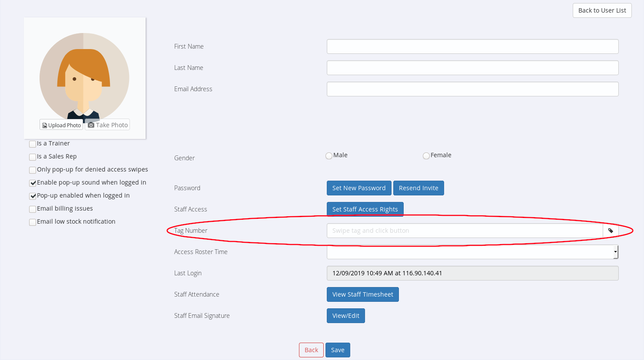This screenshot has width=644, height=360.
Task: Disable pop-up sound when logged in
Action: click(x=33, y=183)
